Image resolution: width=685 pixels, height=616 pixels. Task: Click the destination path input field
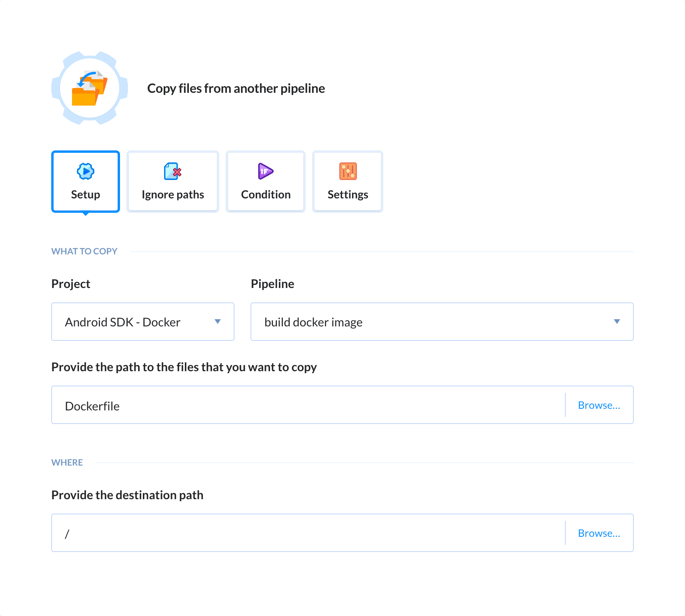[280, 533]
